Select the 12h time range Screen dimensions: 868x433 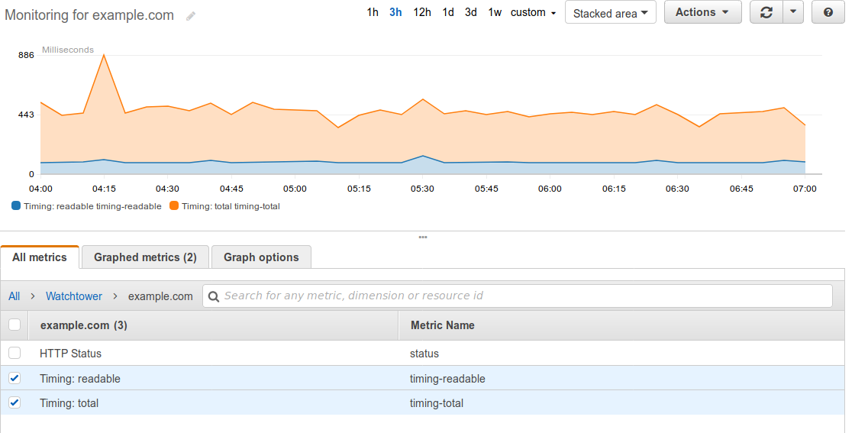click(x=422, y=12)
